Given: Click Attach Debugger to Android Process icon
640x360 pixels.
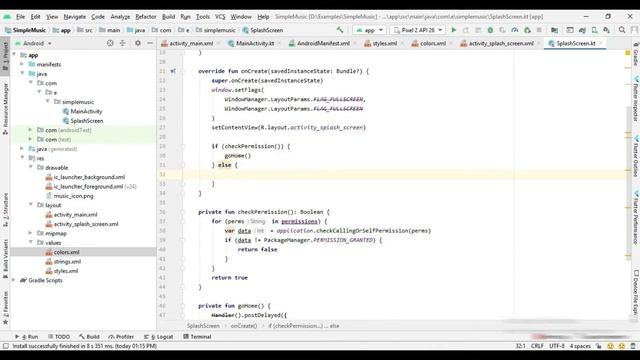Looking at the screenshot, I should pos(527,30).
